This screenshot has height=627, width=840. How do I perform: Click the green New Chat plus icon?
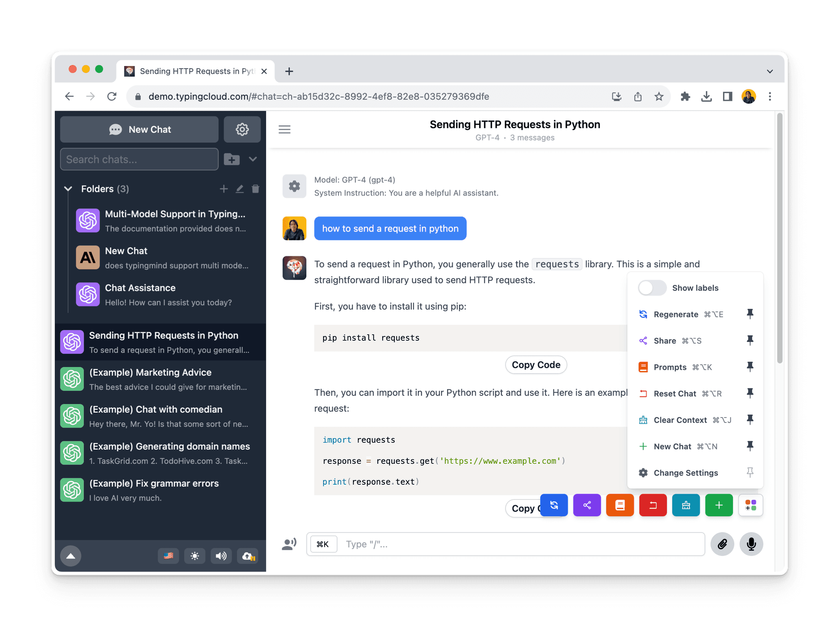tap(719, 505)
